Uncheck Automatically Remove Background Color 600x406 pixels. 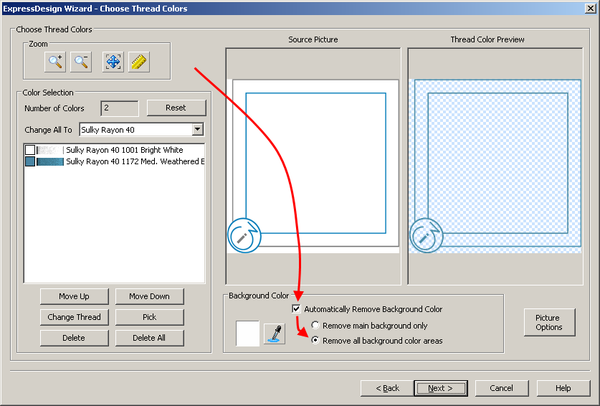point(296,309)
